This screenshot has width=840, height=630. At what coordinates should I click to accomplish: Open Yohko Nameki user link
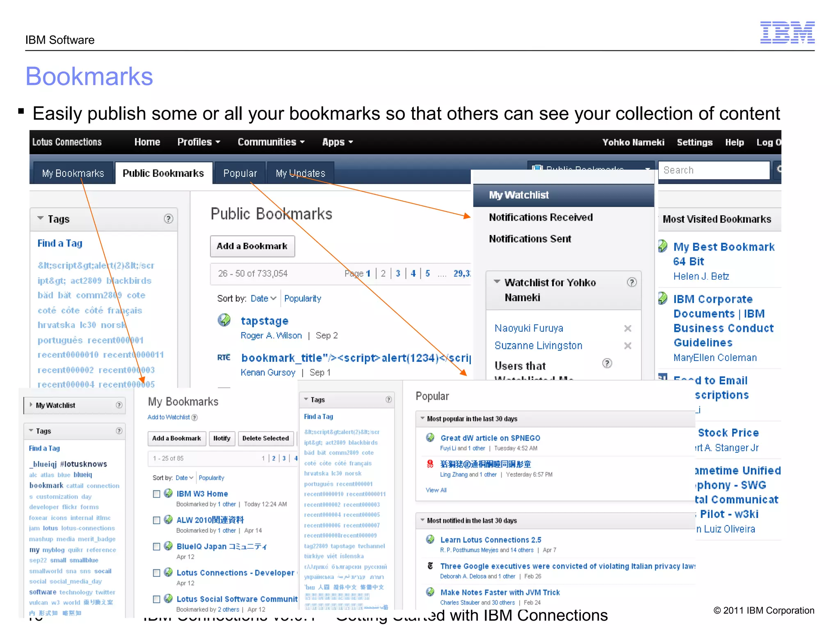click(x=633, y=142)
